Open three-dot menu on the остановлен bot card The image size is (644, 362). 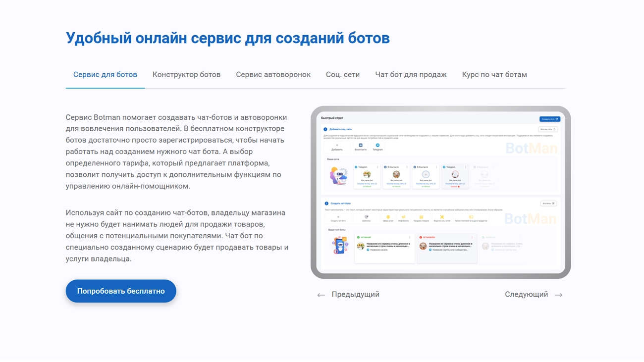coord(472,237)
